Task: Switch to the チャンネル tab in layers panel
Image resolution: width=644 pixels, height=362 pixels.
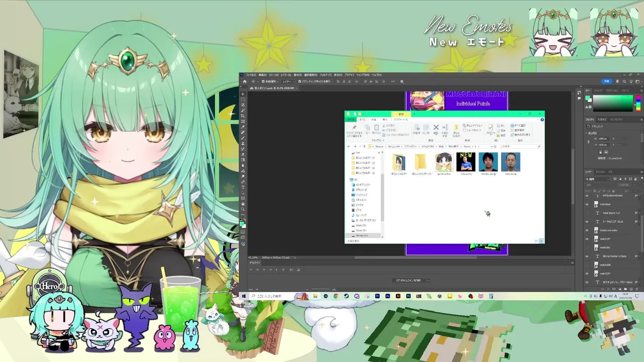Action: point(600,172)
